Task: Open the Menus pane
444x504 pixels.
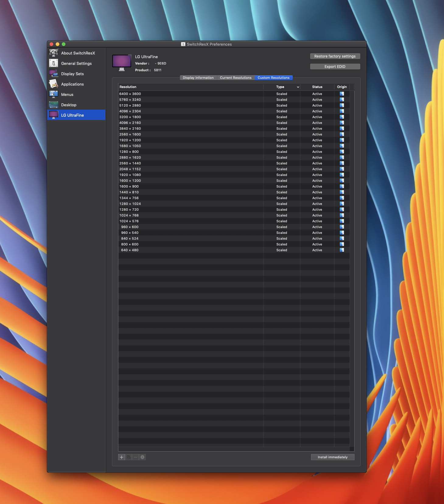Action: pyautogui.click(x=76, y=94)
